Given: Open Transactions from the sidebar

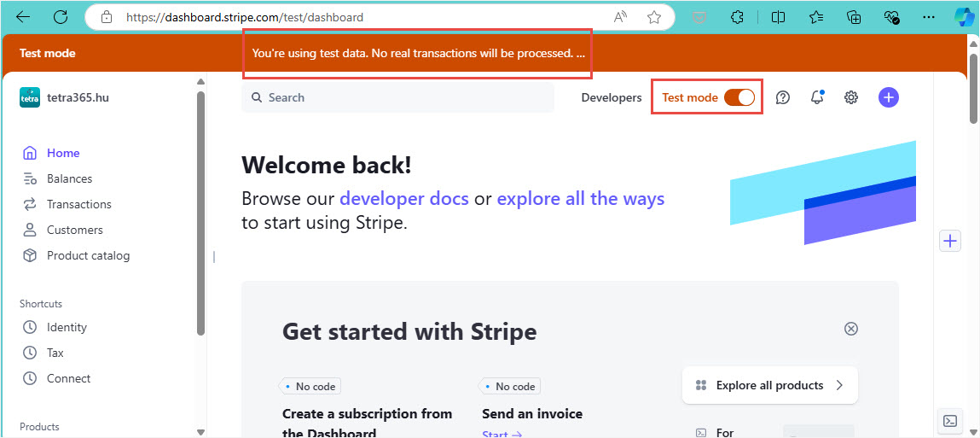Looking at the screenshot, I should pos(78,204).
